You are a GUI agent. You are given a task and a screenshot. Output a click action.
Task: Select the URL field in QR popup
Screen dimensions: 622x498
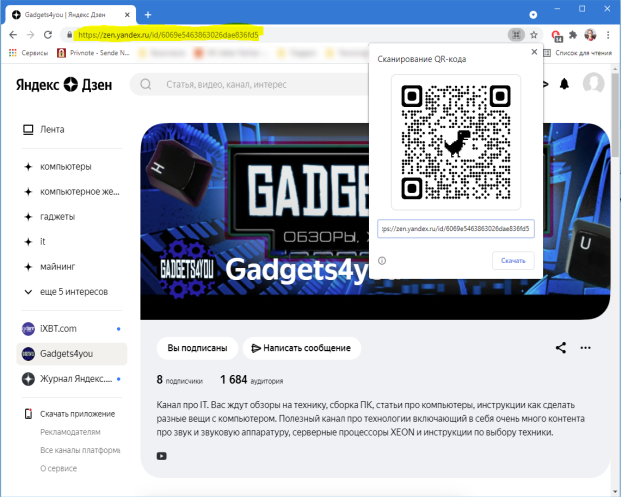pyautogui.click(x=456, y=229)
